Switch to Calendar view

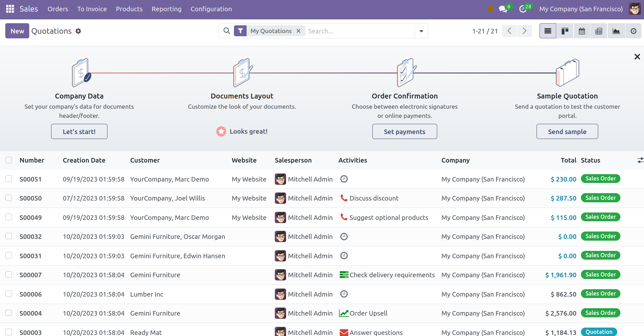[x=582, y=31]
